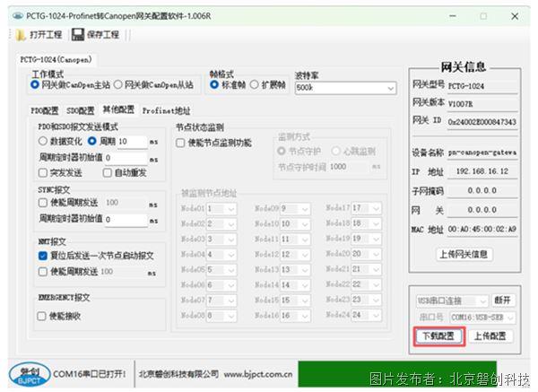Click the app icon in title bar
Screen dimensions: 538x392
18,16
